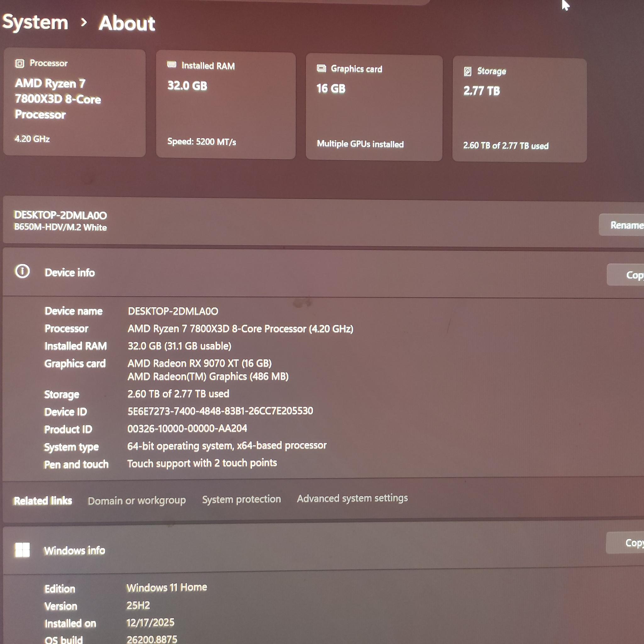Rename this PC button

click(x=622, y=225)
